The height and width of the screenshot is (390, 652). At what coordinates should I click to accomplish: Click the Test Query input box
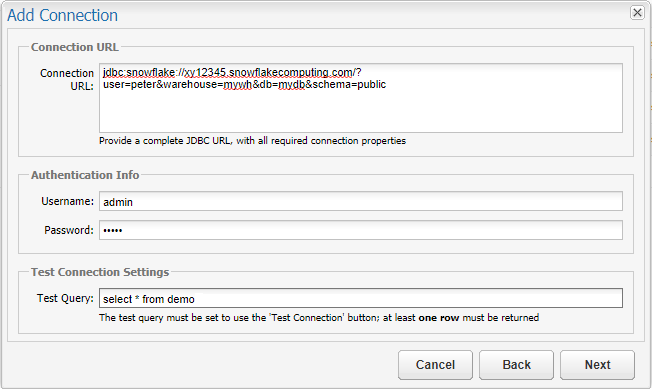click(361, 298)
